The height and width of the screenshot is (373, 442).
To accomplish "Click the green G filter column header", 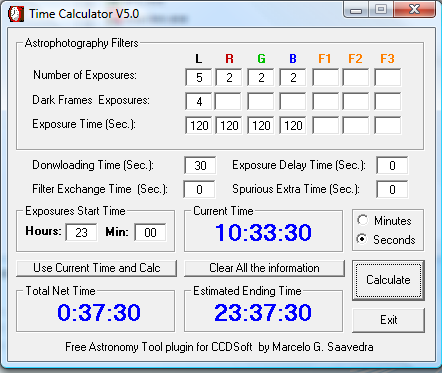I will [x=261, y=59].
